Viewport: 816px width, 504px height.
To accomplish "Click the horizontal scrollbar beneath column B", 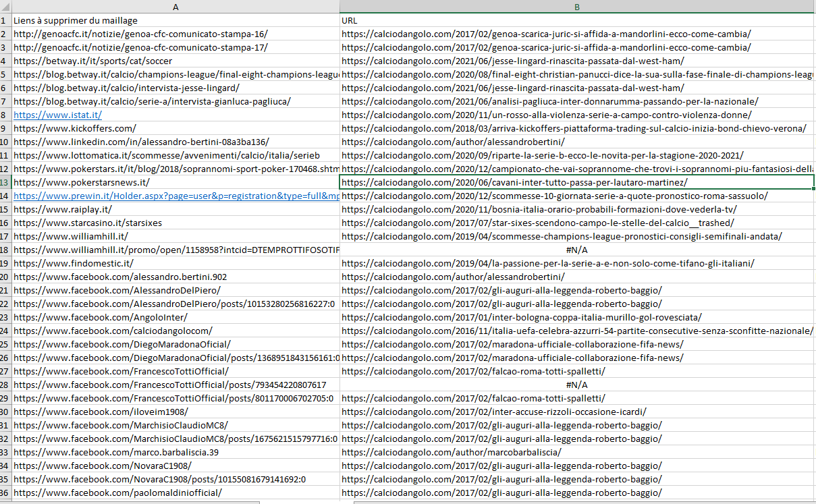I will (x=580, y=501).
